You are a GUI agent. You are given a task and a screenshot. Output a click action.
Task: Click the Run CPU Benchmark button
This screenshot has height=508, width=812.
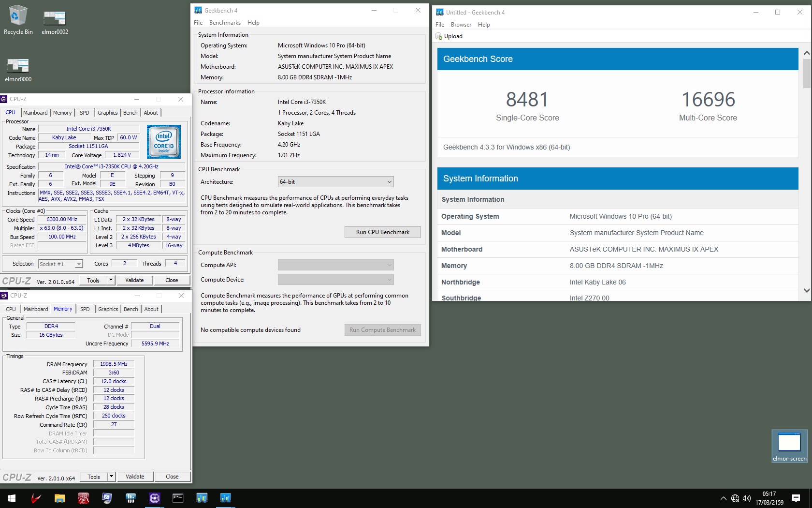tap(382, 232)
